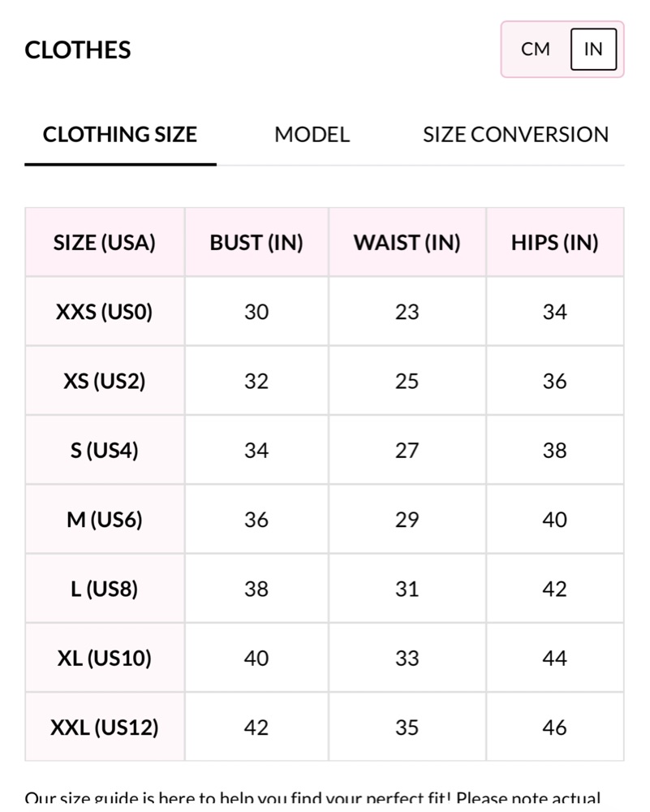
Task: Go to the SIZE CONVERSION tab
Action: pyautogui.click(x=515, y=135)
